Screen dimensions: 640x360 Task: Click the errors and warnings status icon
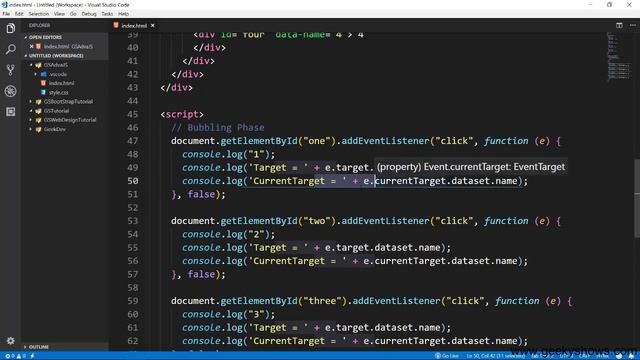coord(15,356)
